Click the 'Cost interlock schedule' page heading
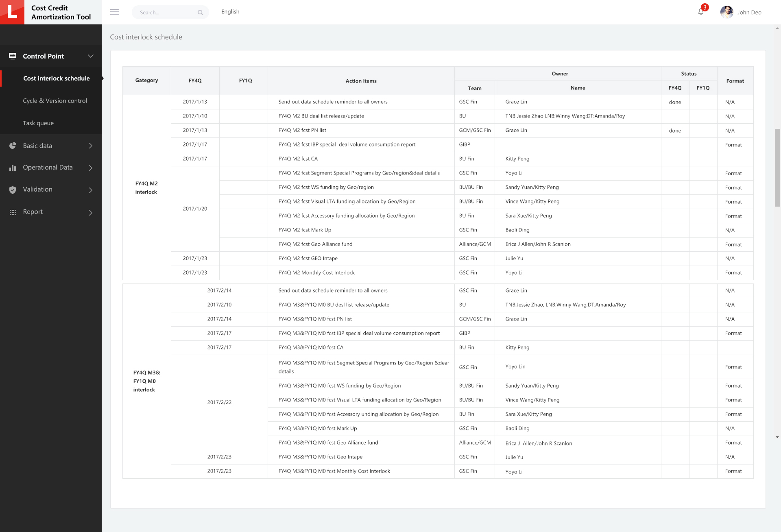The image size is (781, 532). click(146, 37)
